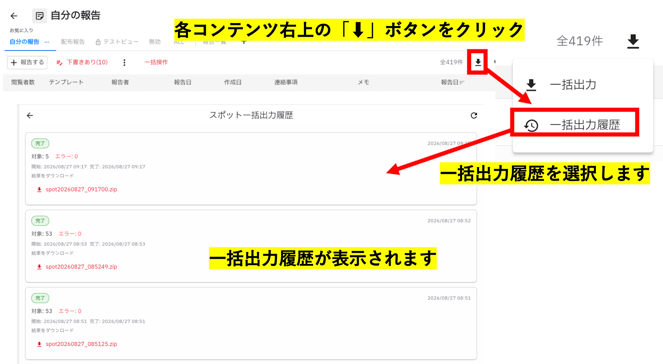Click timestamp 2026/08/27 08:51 on third card

pos(449,298)
